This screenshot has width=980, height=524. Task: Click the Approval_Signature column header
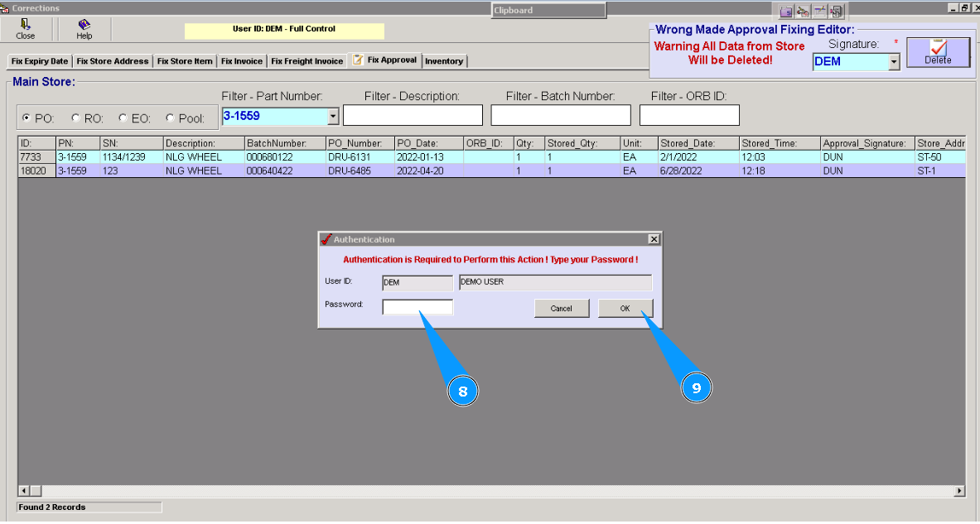(868, 144)
